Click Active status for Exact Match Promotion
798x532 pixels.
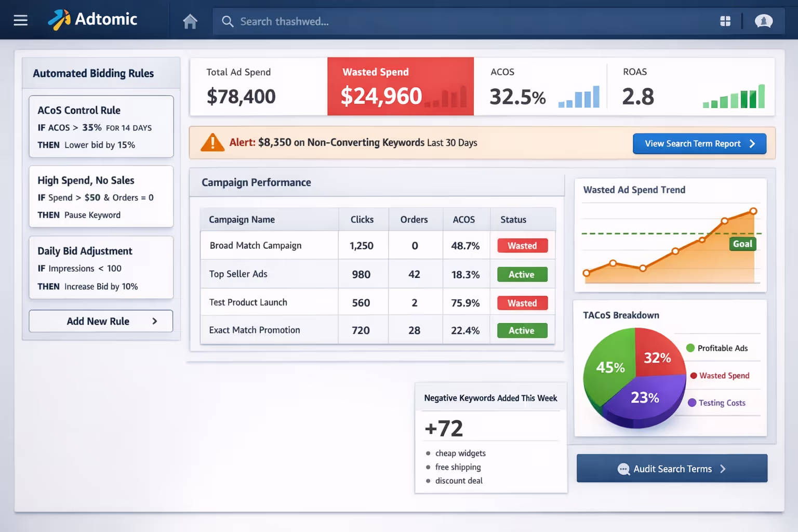pos(522,330)
